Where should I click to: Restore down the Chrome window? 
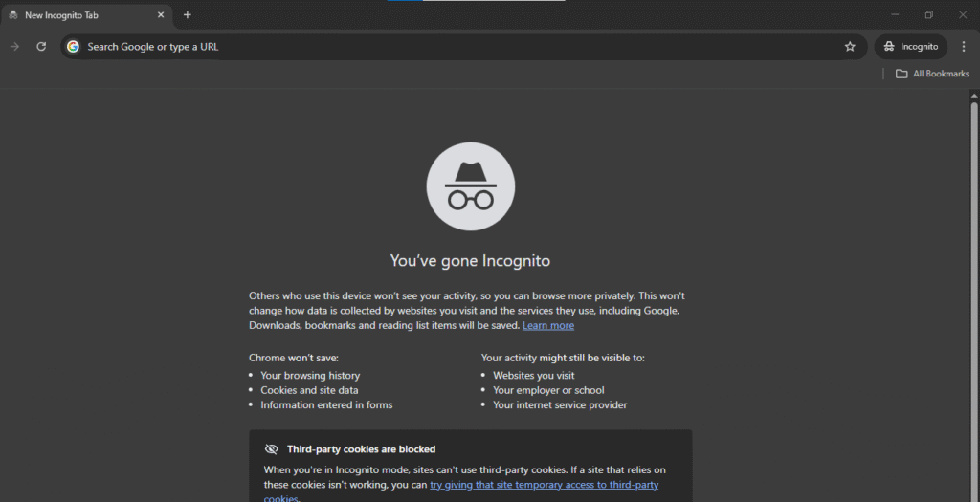point(928,14)
